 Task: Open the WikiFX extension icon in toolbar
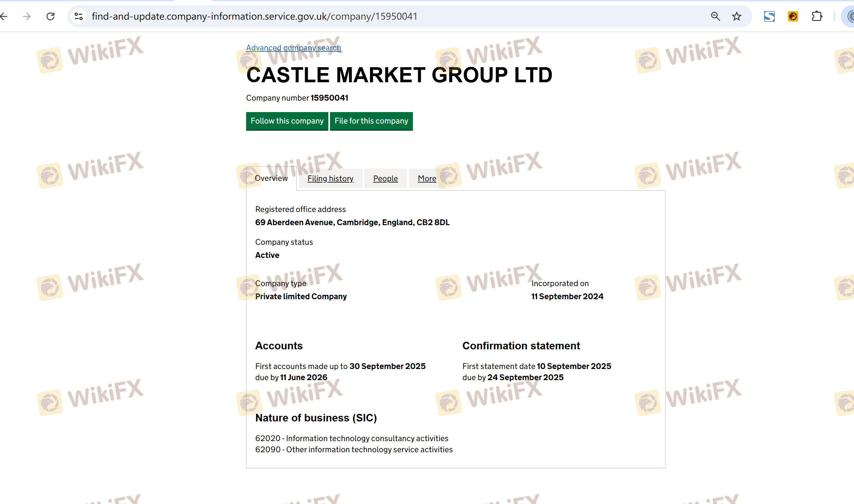(793, 16)
